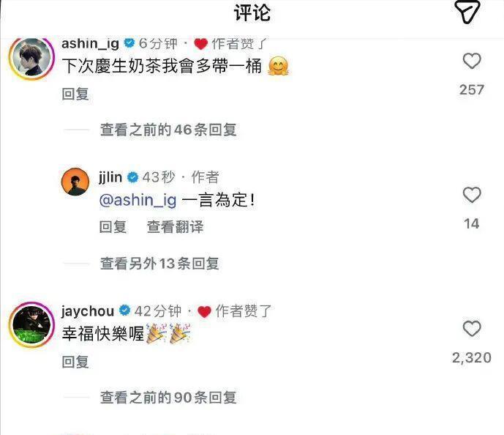Open the @ashin_ig mention link

click(138, 201)
